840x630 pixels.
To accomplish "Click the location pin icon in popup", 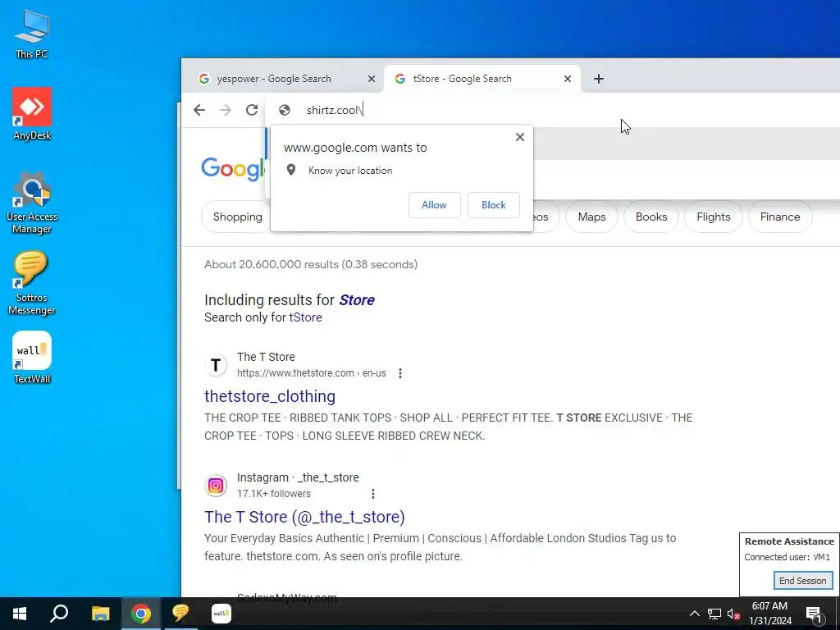I will [x=291, y=171].
